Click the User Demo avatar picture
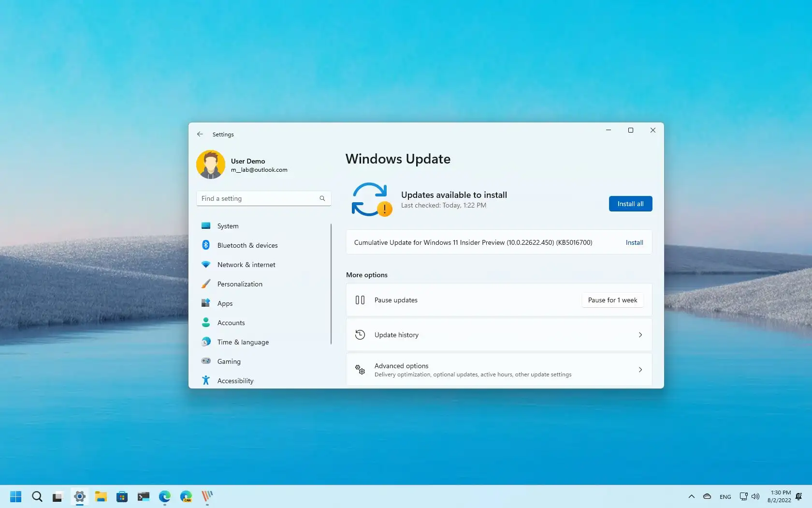The width and height of the screenshot is (812, 508). click(211, 164)
